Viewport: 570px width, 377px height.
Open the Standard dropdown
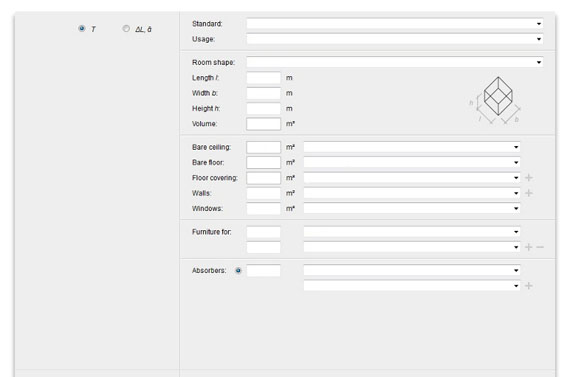coord(395,24)
